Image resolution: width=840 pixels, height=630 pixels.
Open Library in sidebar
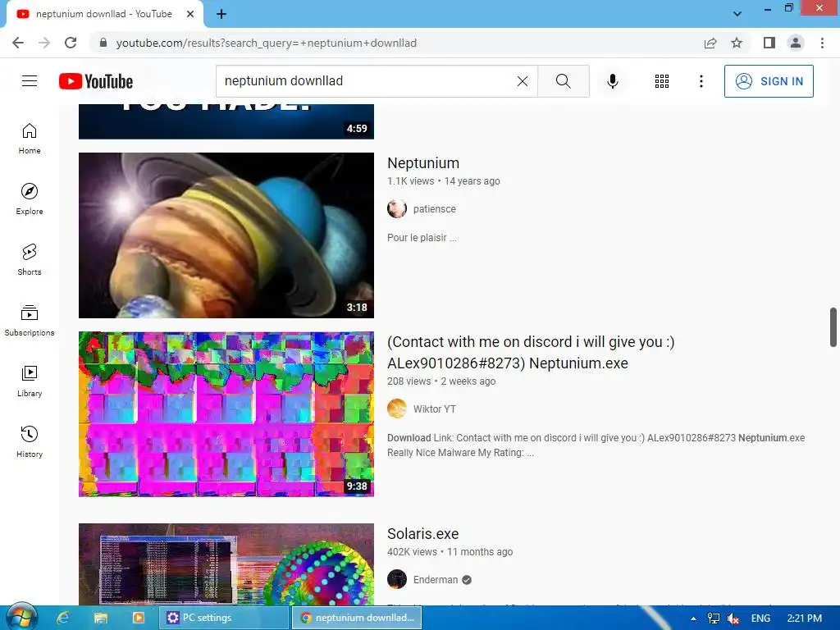(30, 381)
